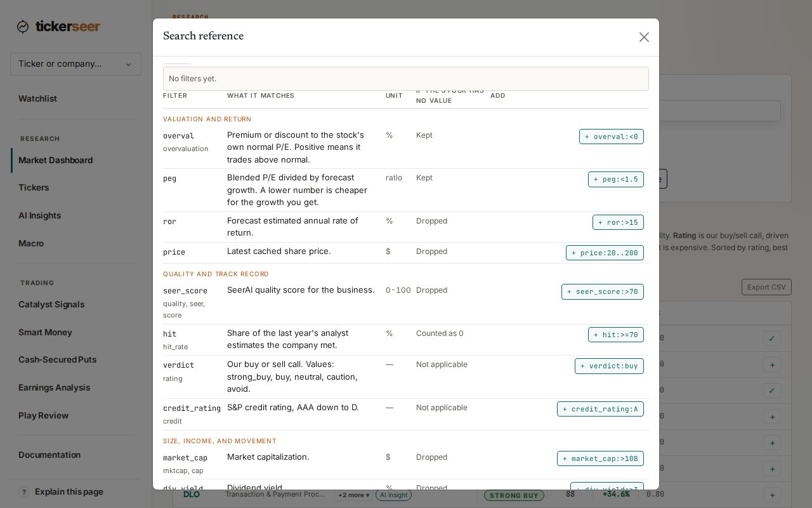The height and width of the screenshot is (508, 812).
Task: Add the verdict:buy filter
Action: pos(609,366)
